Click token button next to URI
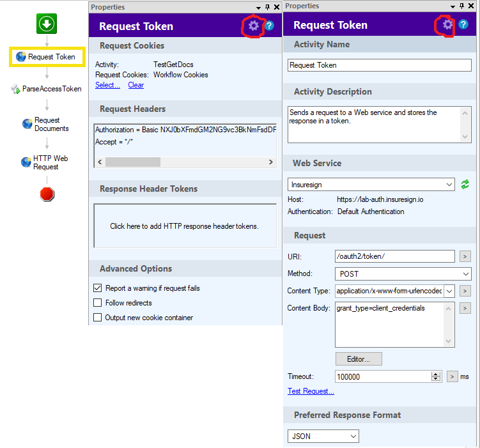 click(465, 256)
